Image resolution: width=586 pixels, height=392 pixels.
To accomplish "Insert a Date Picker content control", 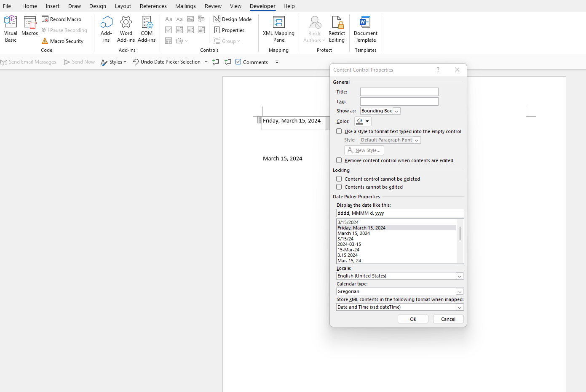I will [x=201, y=30].
